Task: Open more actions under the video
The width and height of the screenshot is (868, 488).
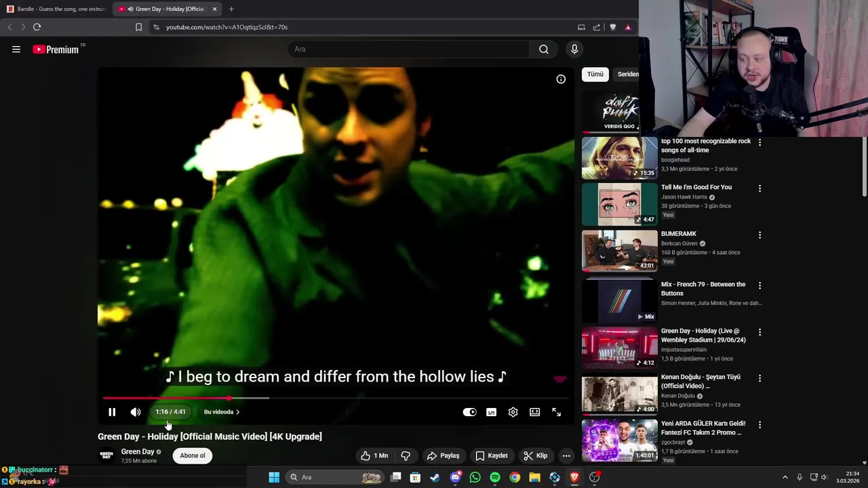Action: coord(566,455)
